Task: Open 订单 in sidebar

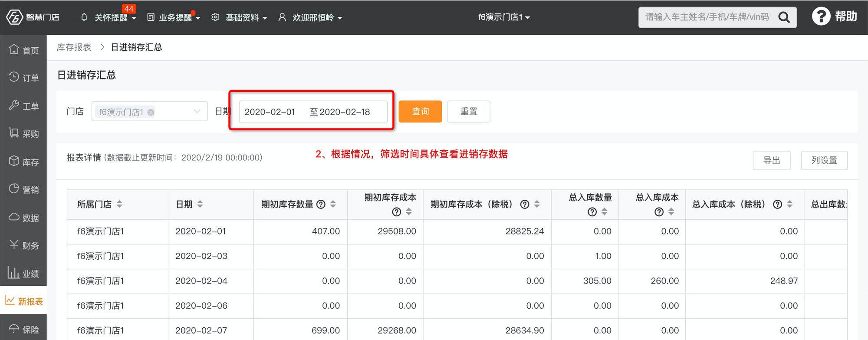Action: pos(23,78)
